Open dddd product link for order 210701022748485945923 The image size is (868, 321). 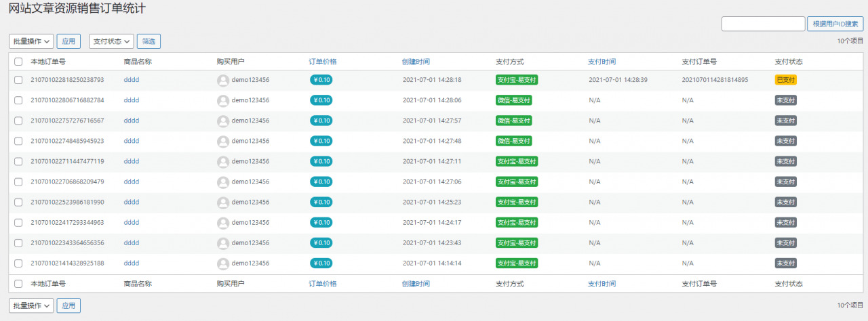point(131,141)
